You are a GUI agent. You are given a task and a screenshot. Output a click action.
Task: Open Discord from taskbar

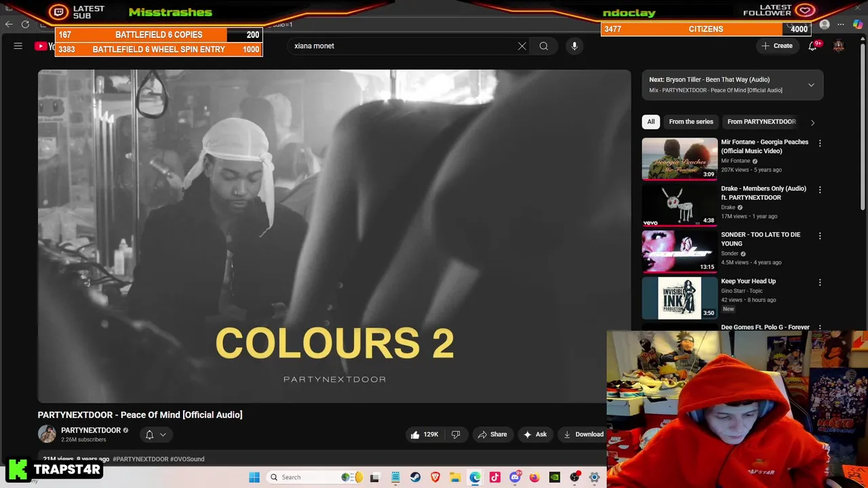tap(515, 477)
